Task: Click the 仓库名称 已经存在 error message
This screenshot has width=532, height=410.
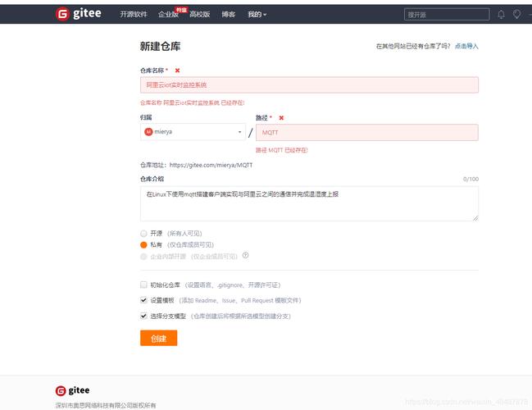Action: [x=193, y=102]
